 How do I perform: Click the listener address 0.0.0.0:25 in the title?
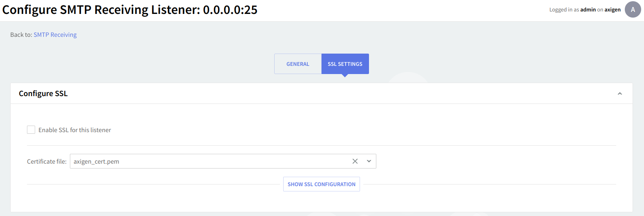point(230,10)
